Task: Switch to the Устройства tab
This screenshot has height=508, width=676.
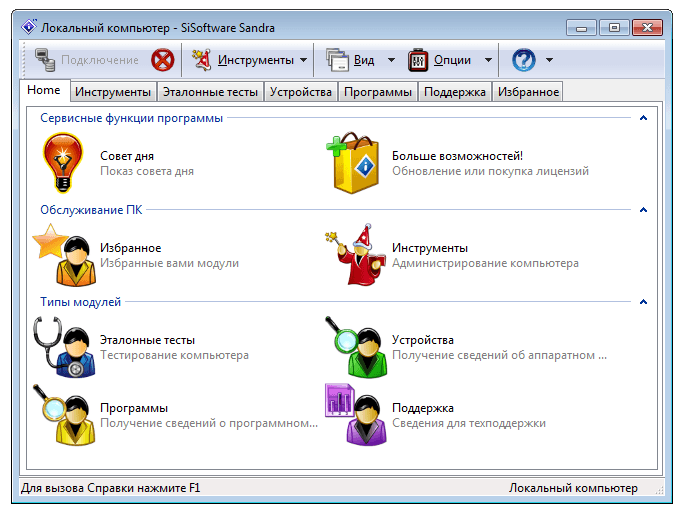Action: (300, 92)
